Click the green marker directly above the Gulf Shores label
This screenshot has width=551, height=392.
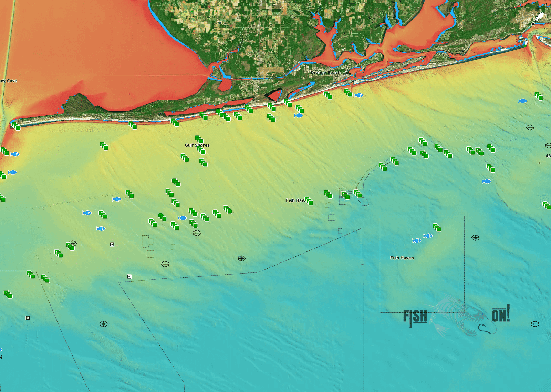tap(199, 139)
